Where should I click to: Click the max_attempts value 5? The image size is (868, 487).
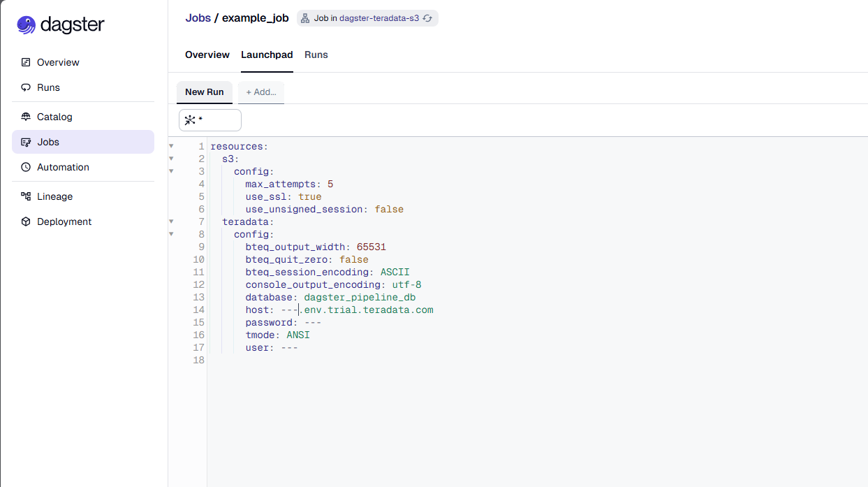click(x=330, y=184)
